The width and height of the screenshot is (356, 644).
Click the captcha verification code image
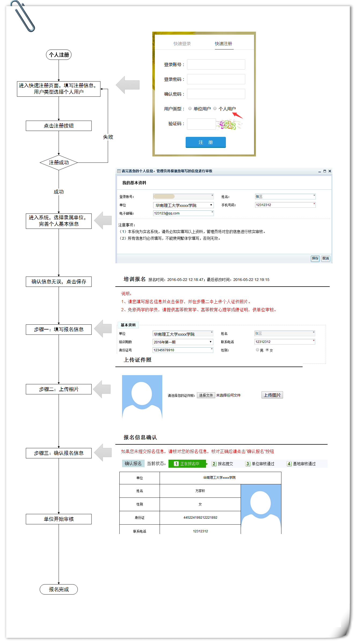tap(229, 125)
